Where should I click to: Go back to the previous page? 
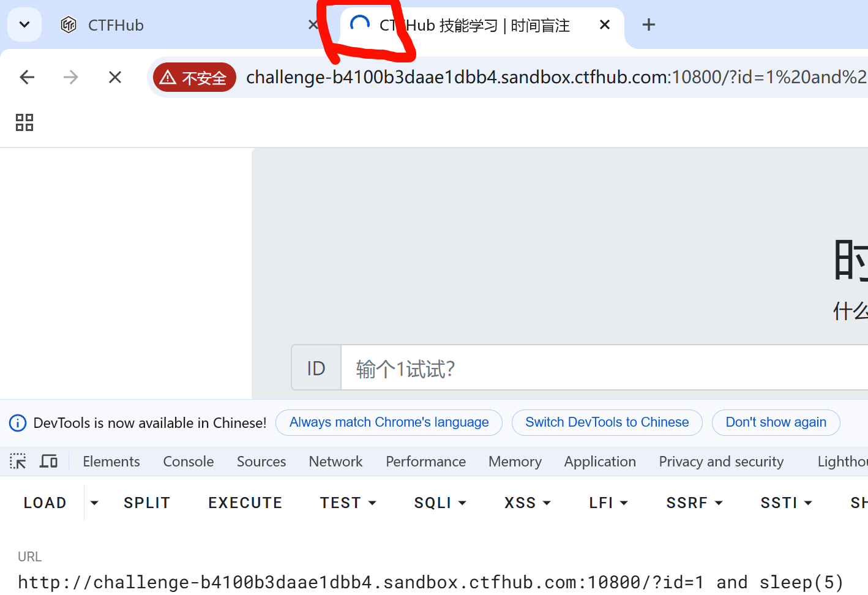click(27, 77)
